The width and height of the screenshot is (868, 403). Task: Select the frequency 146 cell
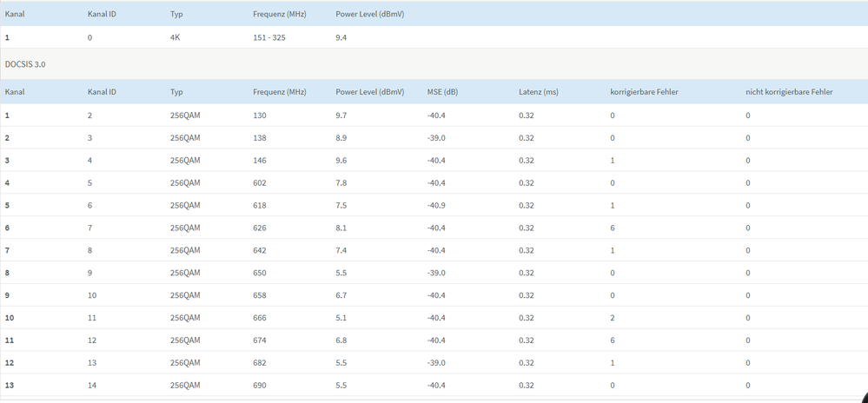pyautogui.click(x=260, y=161)
